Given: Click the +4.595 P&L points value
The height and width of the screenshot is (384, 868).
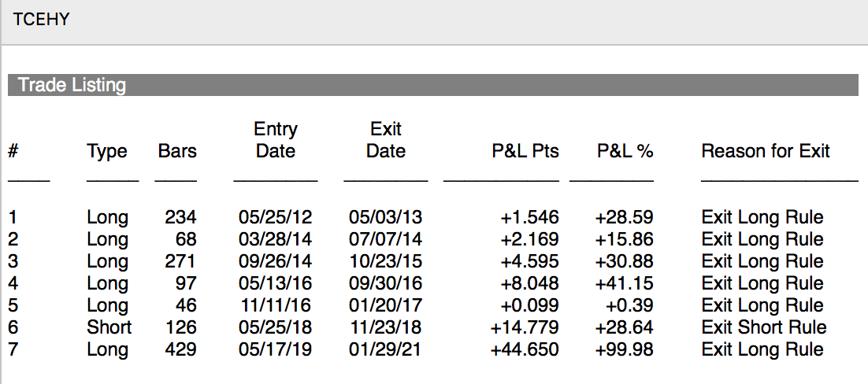Looking at the screenshot, I should pyautogui.click(x=530, y=261).
